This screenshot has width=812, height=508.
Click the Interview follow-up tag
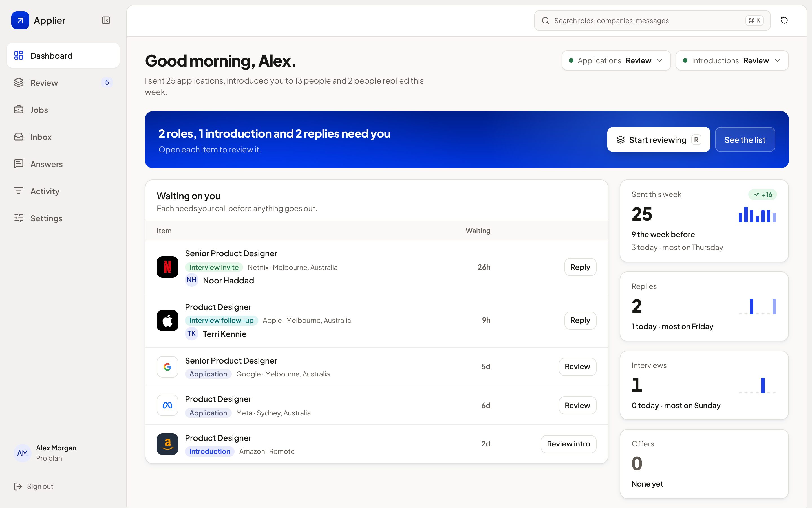point(221,321)
